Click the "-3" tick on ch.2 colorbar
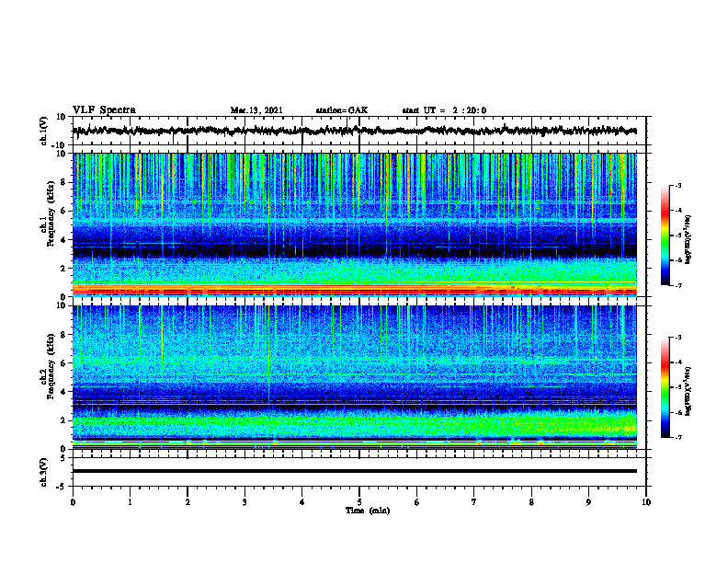 678,338
